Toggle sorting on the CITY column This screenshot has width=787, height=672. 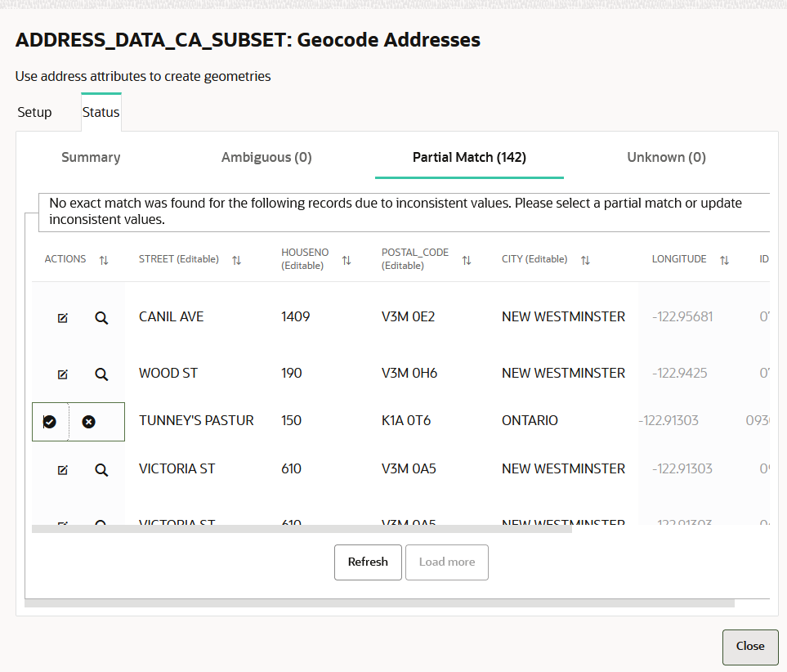click(585, 259)
